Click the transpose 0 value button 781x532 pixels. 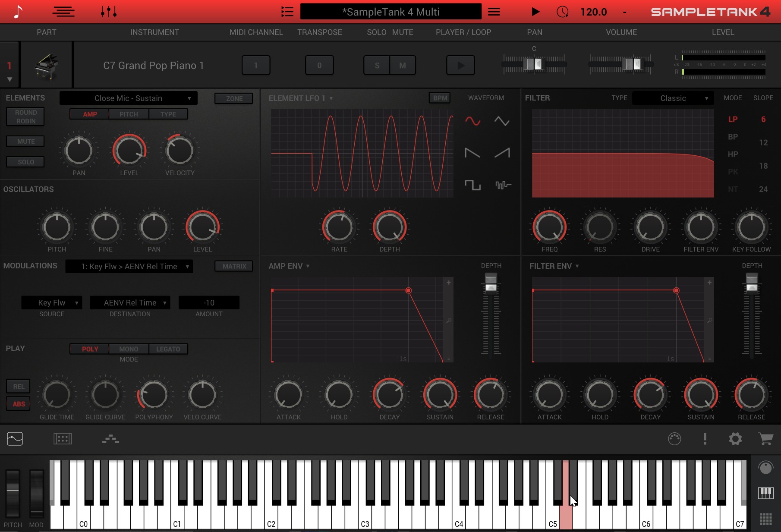pyautogui.click(x=319, y=66)
